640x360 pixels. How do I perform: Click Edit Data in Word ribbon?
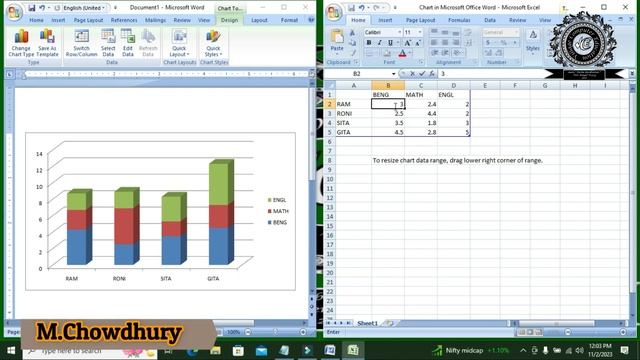128,43
